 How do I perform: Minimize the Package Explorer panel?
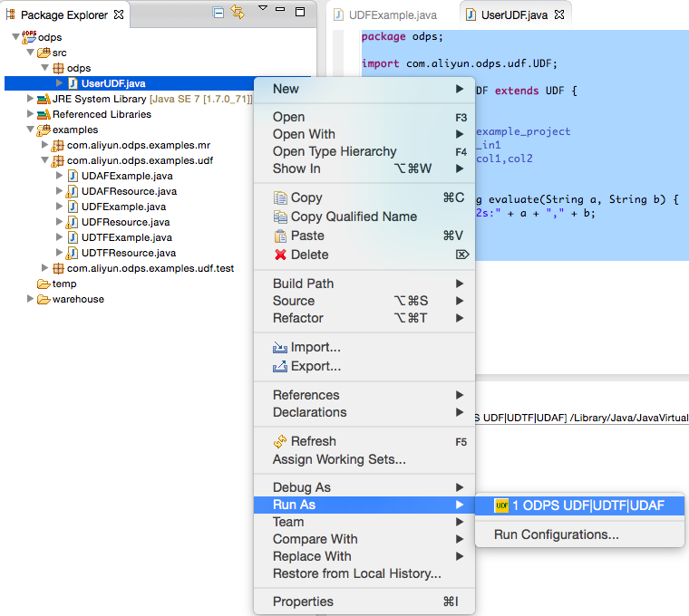pyautogui.click(x=280, y=9)
